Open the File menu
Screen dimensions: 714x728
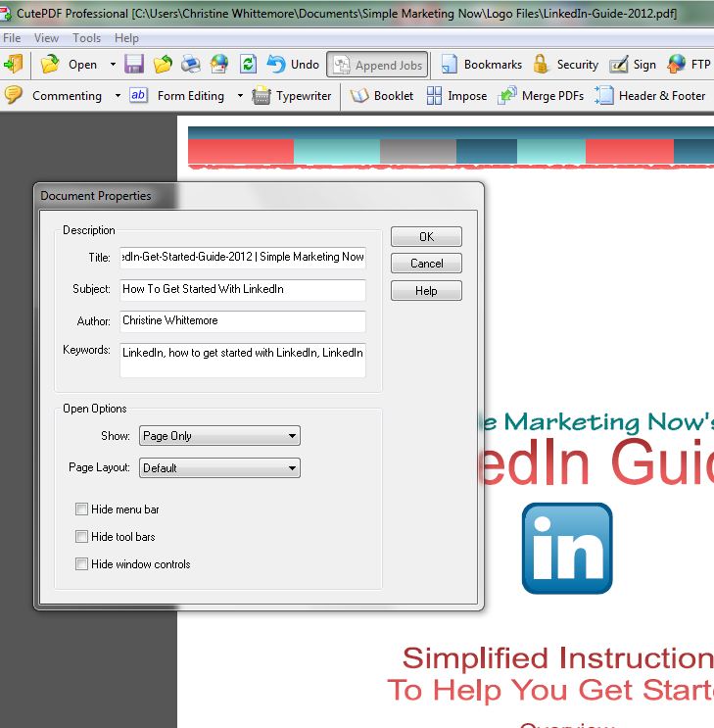[12, 38]
